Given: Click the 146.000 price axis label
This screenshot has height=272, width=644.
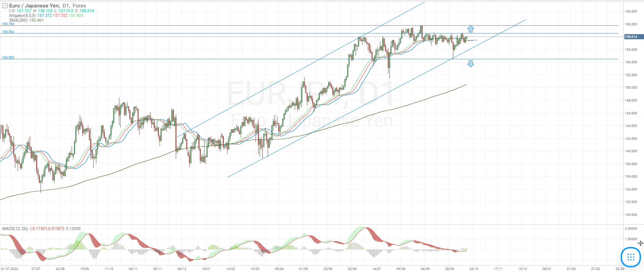Looking at the screenshot, I should tap(631, 113).
